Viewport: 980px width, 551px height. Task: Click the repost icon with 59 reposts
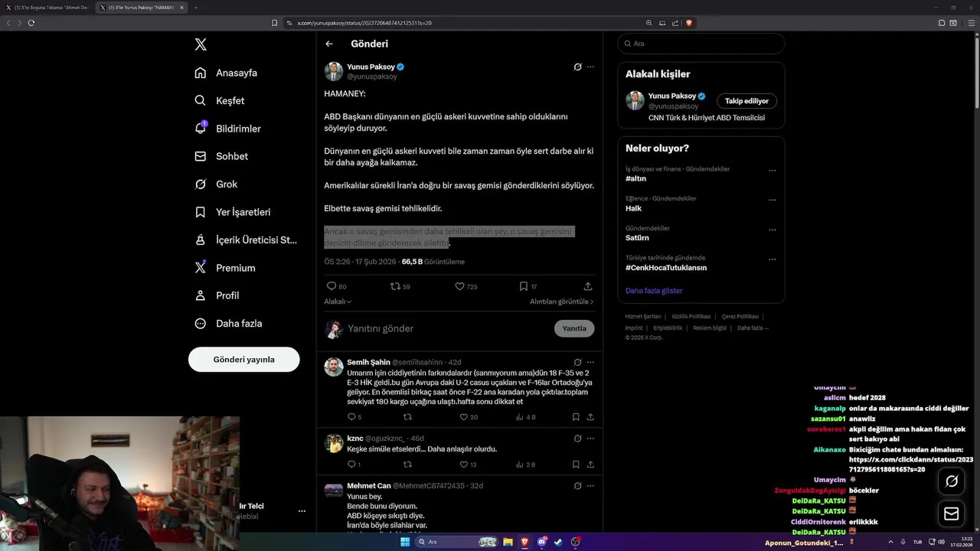(395, 286)
